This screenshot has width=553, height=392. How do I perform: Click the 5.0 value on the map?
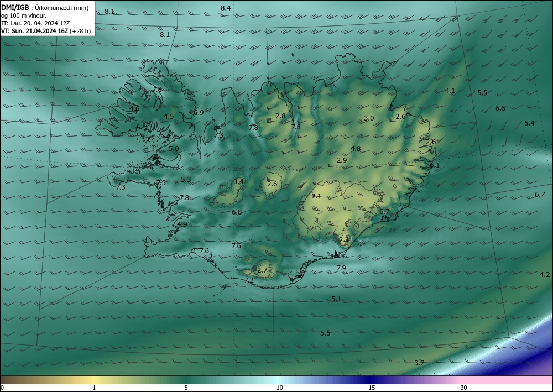(x=174, y=149)
